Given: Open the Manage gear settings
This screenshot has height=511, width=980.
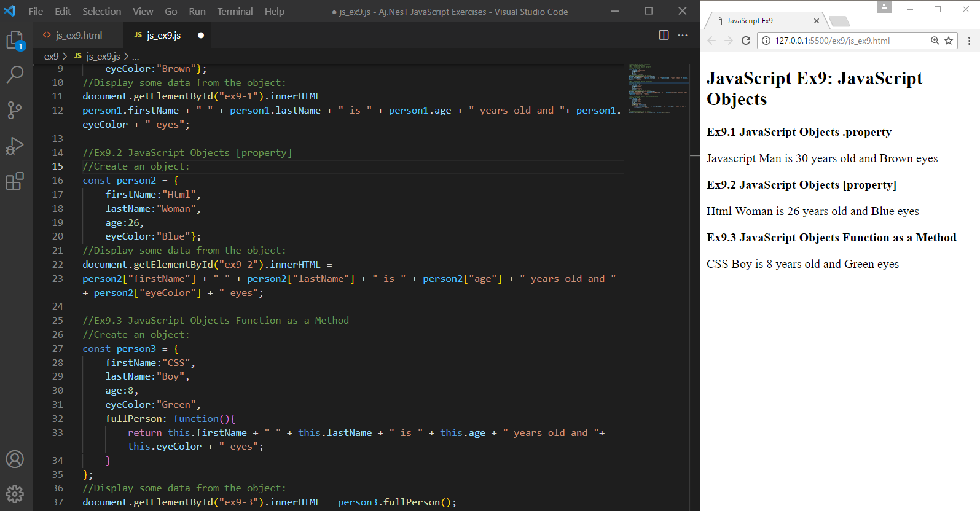Looking at the screenshot, I should coord(15,493).
